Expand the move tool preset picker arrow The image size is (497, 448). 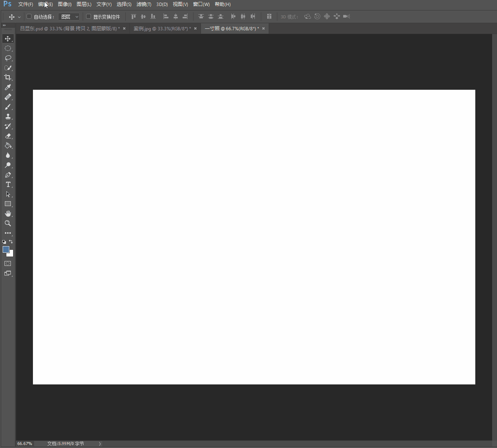(x=19, y=17)
